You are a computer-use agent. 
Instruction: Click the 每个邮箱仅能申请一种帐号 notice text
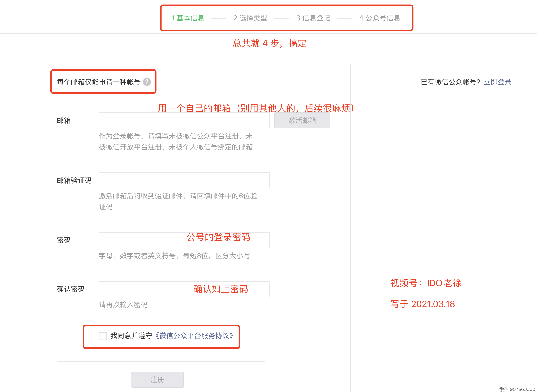point(99,82)
